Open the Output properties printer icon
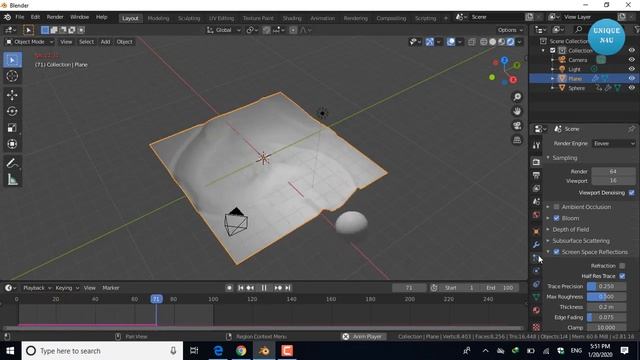640x360 pixels. [536, 175]
